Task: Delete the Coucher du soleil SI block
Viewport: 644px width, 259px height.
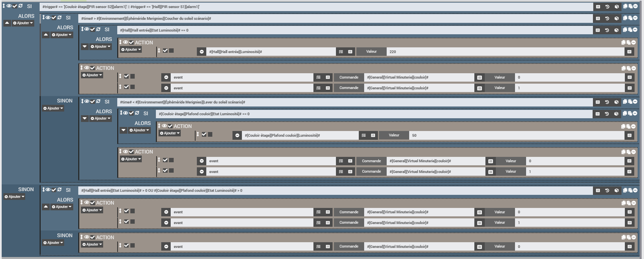Action: [x=635, y=18]
